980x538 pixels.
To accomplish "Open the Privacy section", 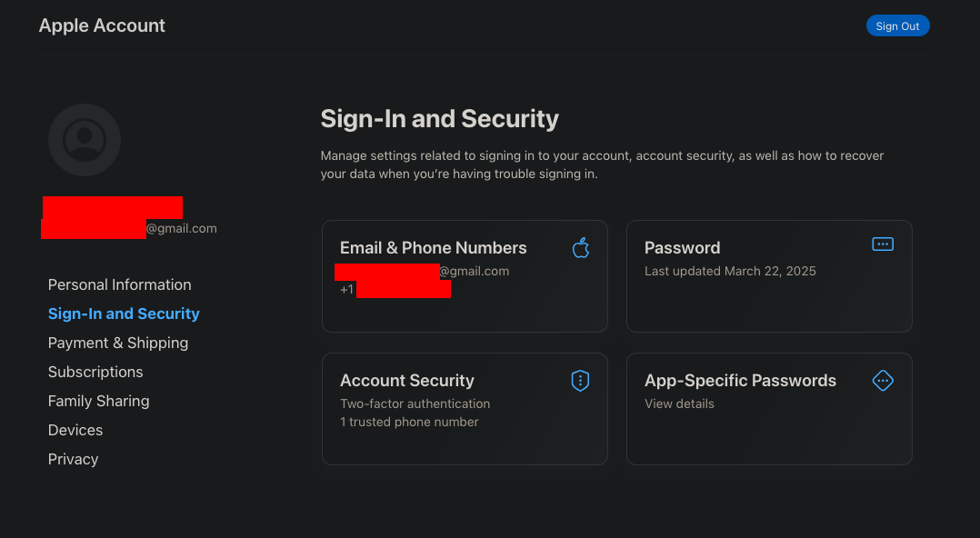I will [74, 459].
